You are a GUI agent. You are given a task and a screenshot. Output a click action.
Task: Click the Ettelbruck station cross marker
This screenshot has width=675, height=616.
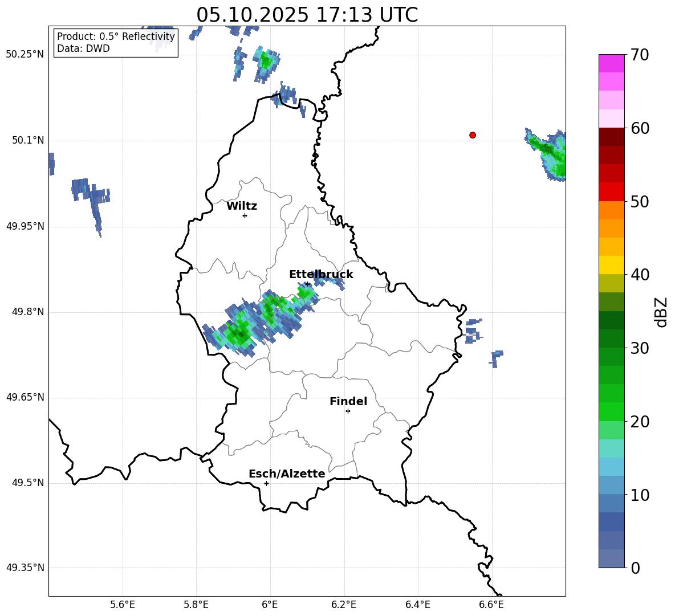click(307, 284)
